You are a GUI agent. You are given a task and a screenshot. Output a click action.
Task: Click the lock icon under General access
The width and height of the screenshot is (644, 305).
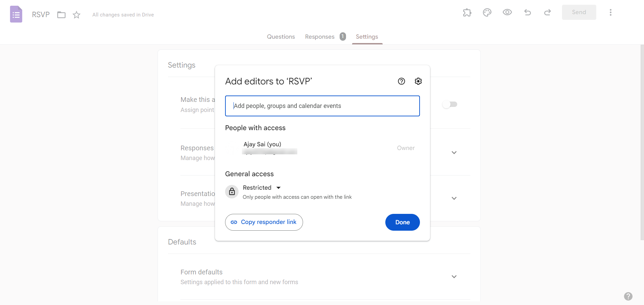(x=232, y=192)
